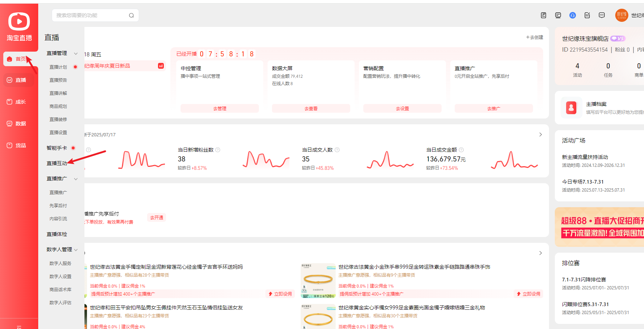Viewport: 644px width, 329px height.
Task: Click the 去开通 button for 先享后付
Action: coord(157,217)
